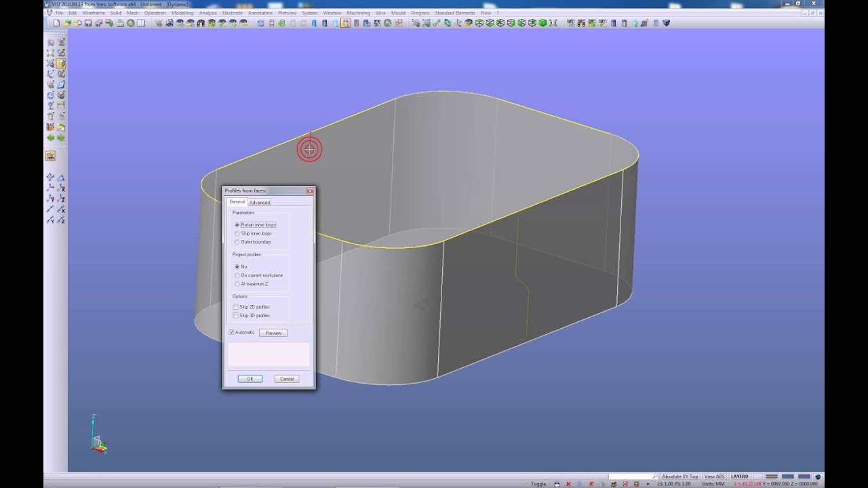Open the Machining menu

pyautogui.click(x=358, y=13)
